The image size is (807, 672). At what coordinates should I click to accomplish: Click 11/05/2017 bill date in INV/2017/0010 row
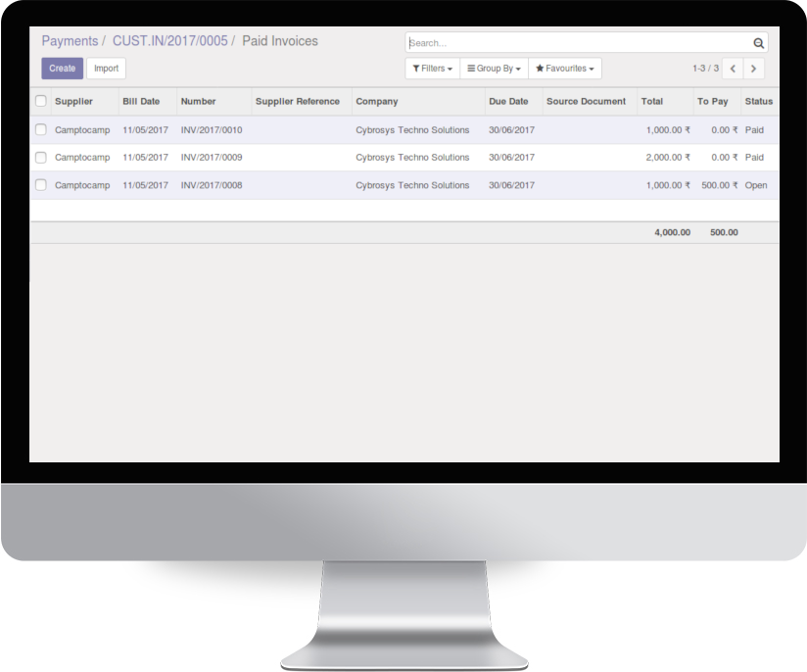(145, 130)
